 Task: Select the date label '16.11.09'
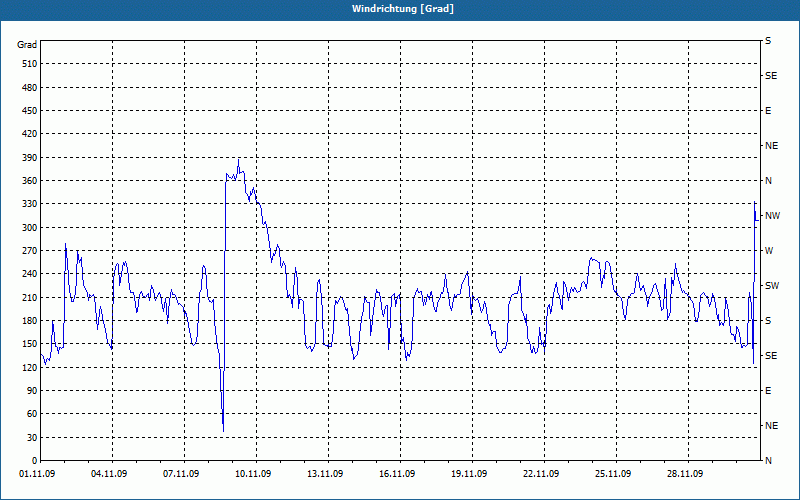[x=397, y=474]
